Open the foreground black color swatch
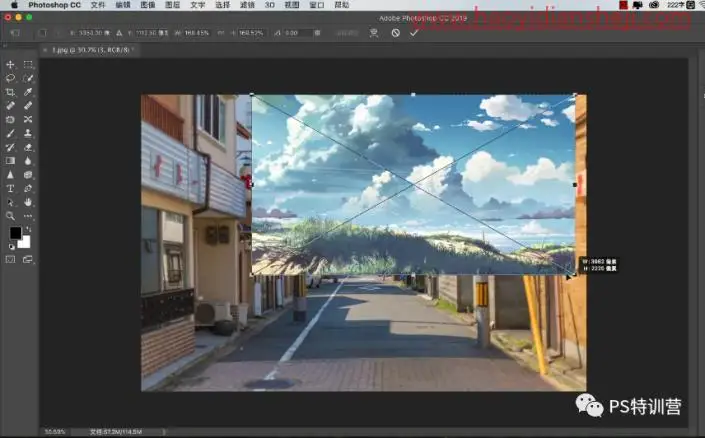 tap(15, 232)
